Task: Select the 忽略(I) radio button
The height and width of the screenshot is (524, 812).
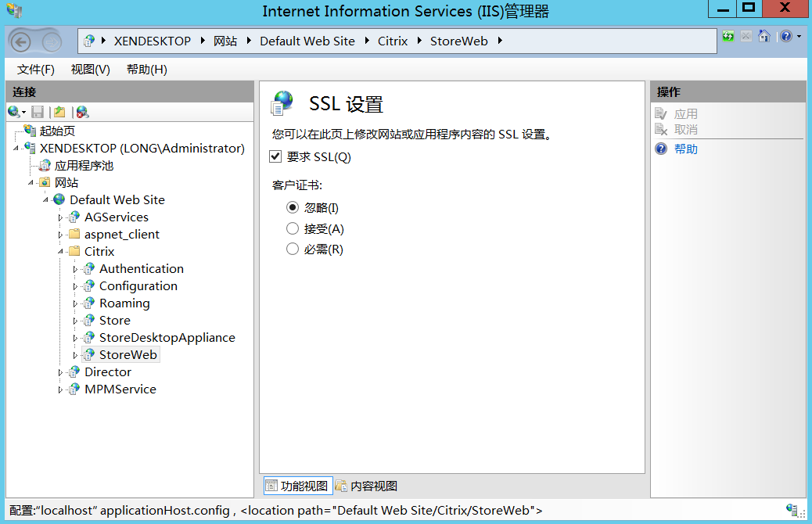Action: click(x=293, y=207)
